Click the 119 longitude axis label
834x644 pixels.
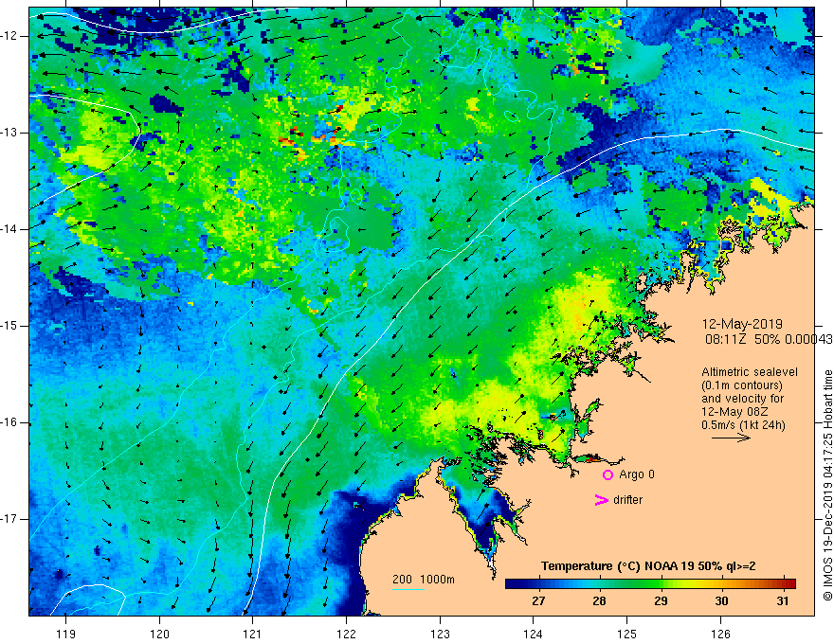coord(66,634)
